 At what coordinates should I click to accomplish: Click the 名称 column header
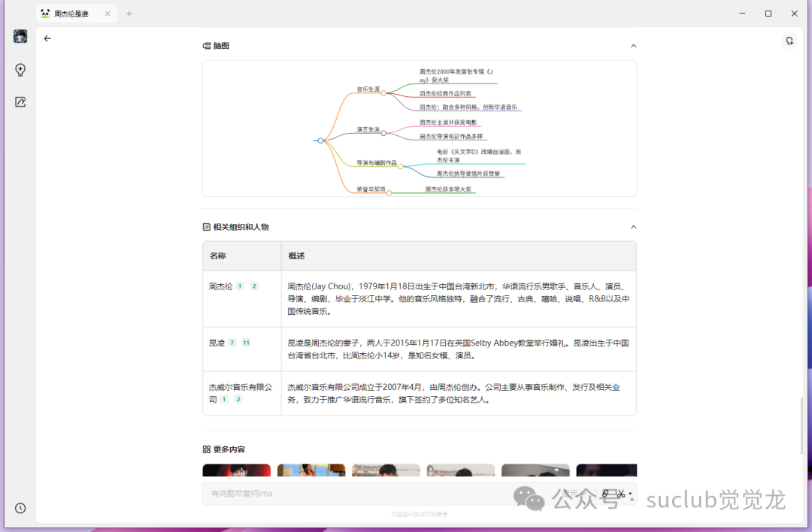pyautogui.click(x=217, y=255)
